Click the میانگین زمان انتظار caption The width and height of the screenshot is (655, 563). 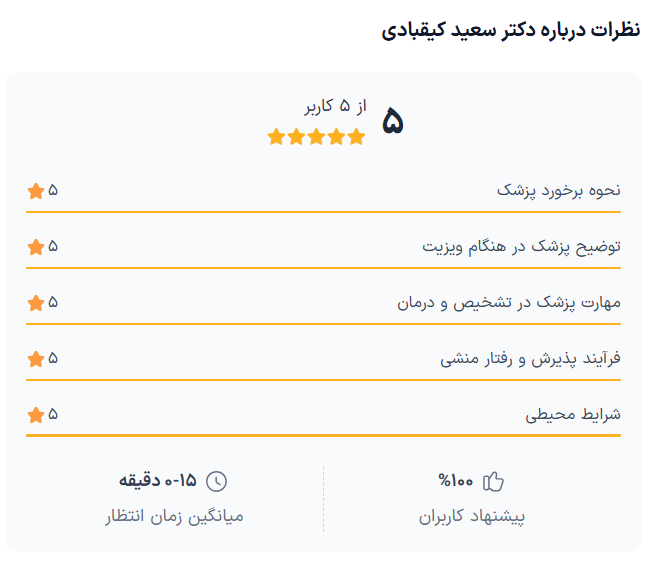pos(175,517)
